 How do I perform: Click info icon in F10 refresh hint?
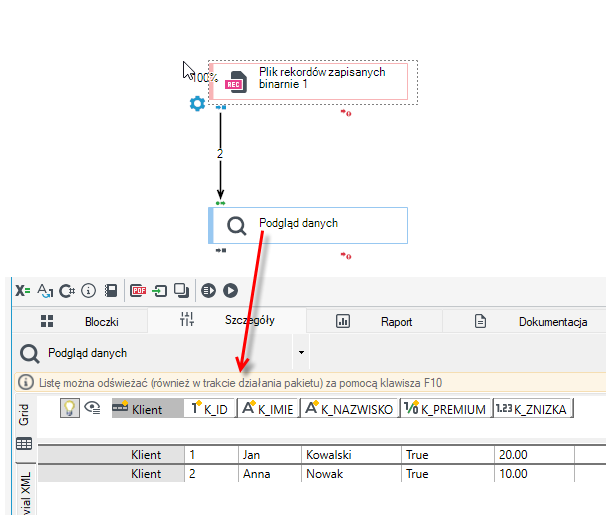26,382
